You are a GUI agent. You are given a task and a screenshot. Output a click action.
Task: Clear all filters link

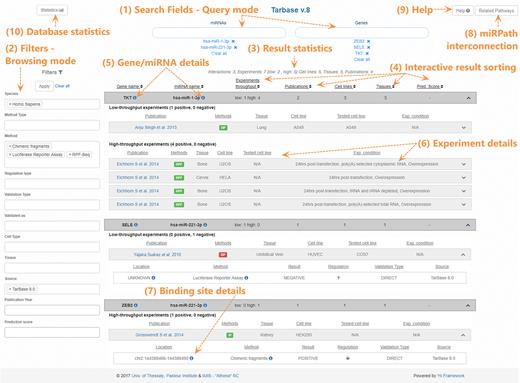pos(62,86)
